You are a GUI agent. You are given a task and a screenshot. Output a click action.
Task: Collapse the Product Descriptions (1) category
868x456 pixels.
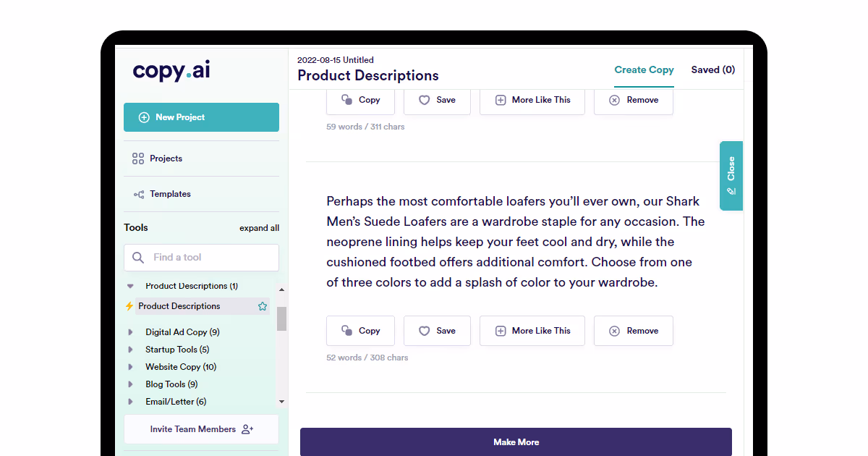[131, 286]
